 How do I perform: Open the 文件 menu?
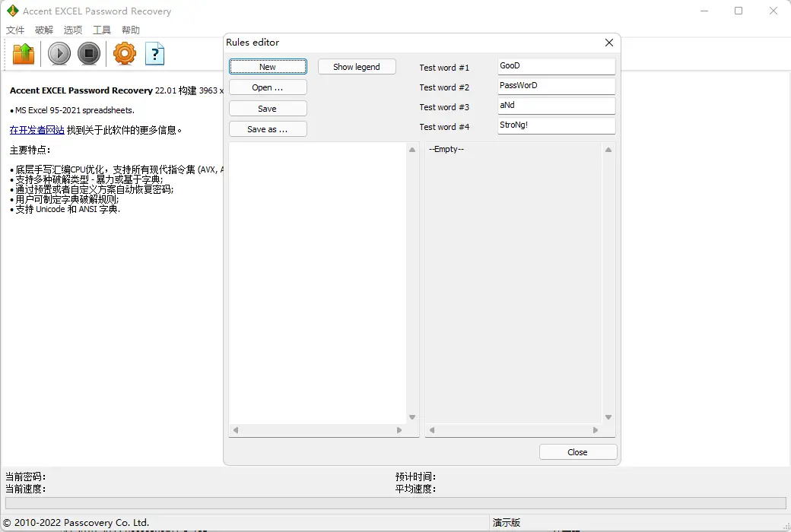15,30
